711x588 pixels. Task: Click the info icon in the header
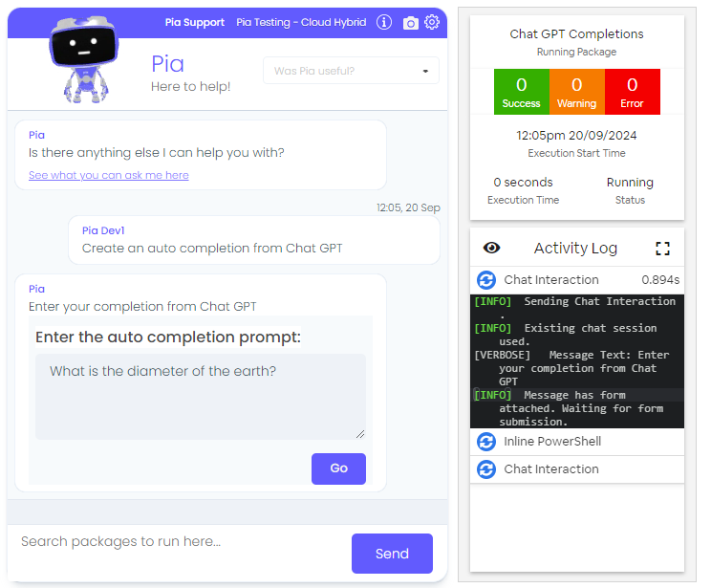click(383, 22)
